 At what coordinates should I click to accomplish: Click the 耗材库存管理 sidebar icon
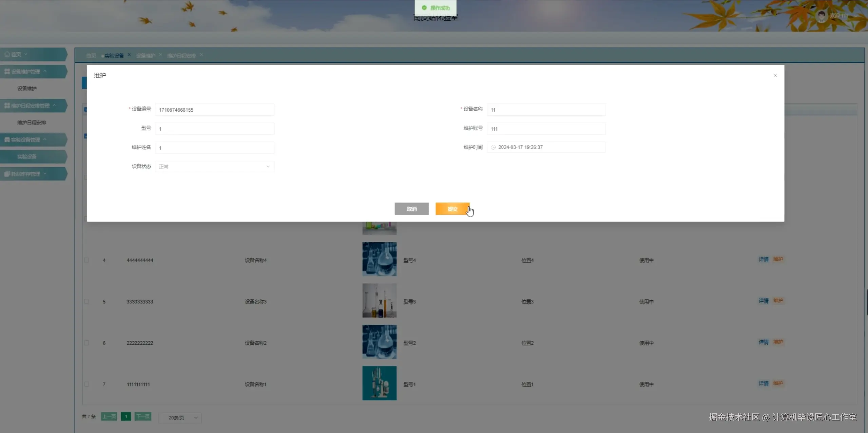click(x=7, y=174)
